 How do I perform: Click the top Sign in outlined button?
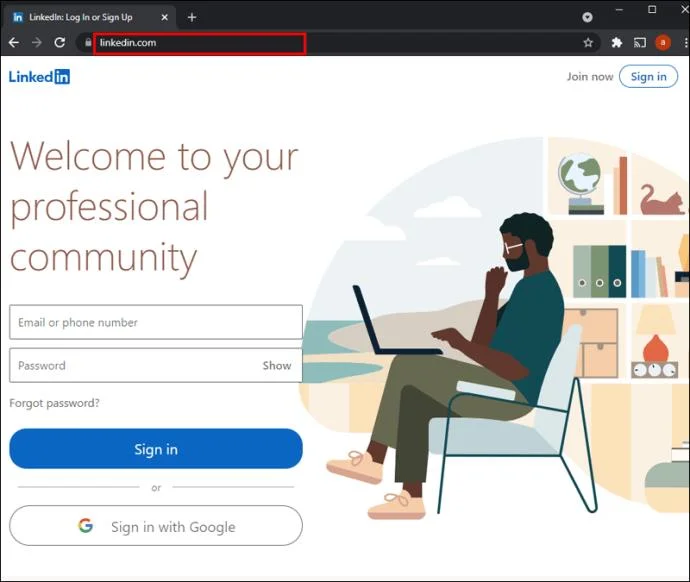tap(649, 77)
